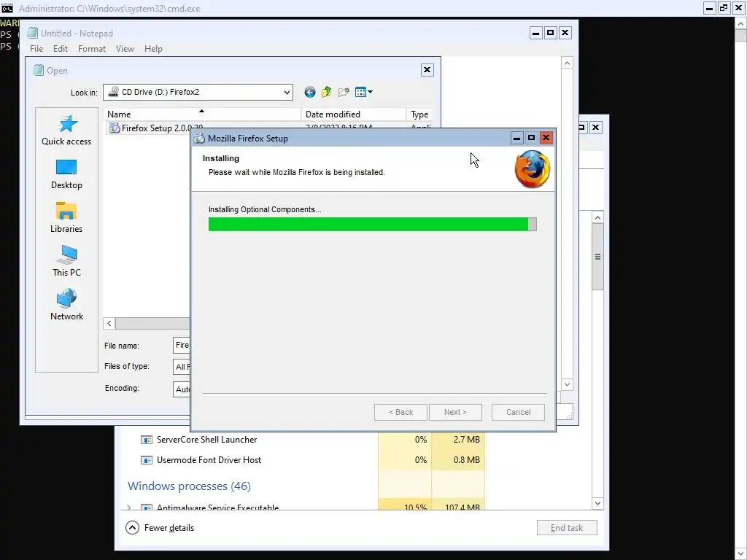The height and width of the screenshot is (560, 747).
Task: Select This PC in places bar
Action: (66, 262)
